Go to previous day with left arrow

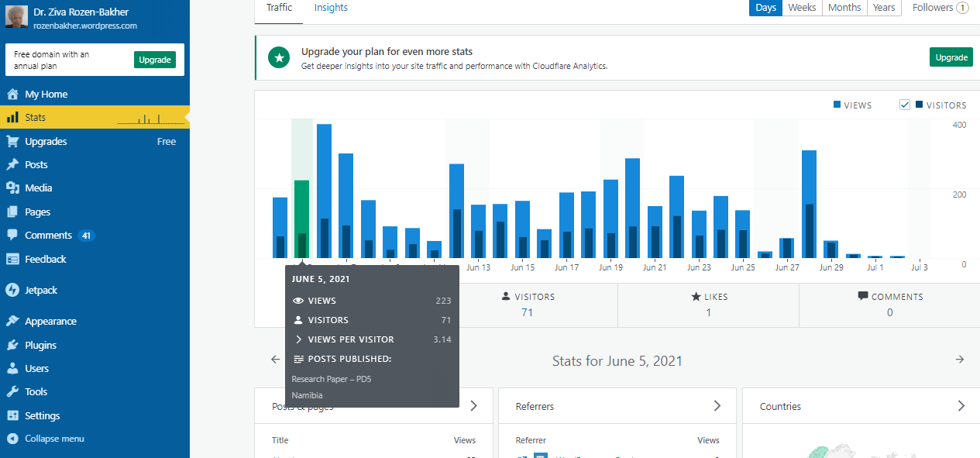[275, 360]
